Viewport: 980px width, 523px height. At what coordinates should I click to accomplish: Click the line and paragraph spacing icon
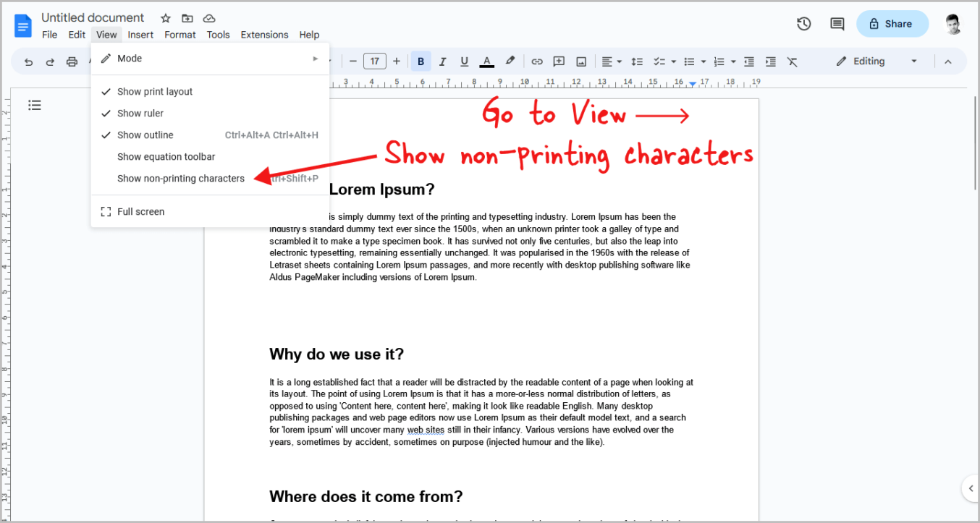click(637, 61)
